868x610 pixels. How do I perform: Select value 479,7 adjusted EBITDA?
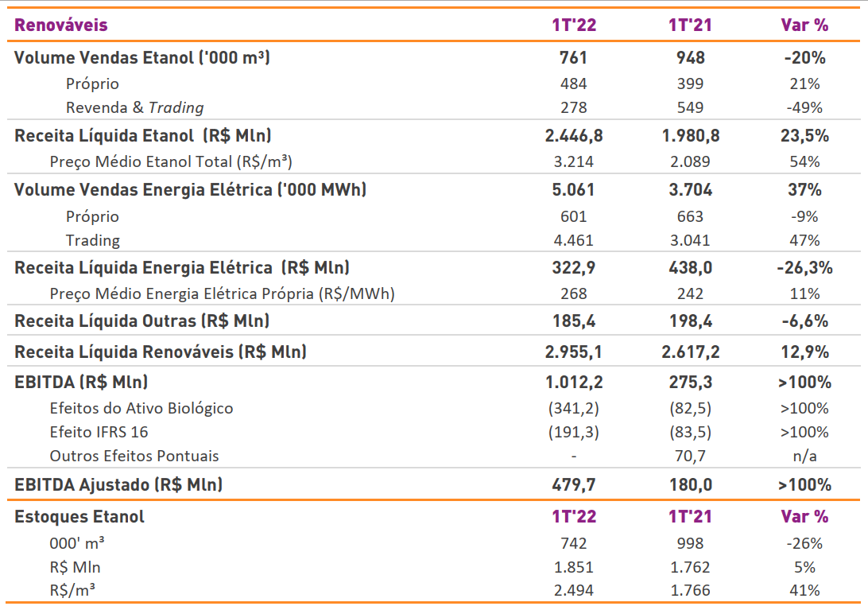coord(574,485)
